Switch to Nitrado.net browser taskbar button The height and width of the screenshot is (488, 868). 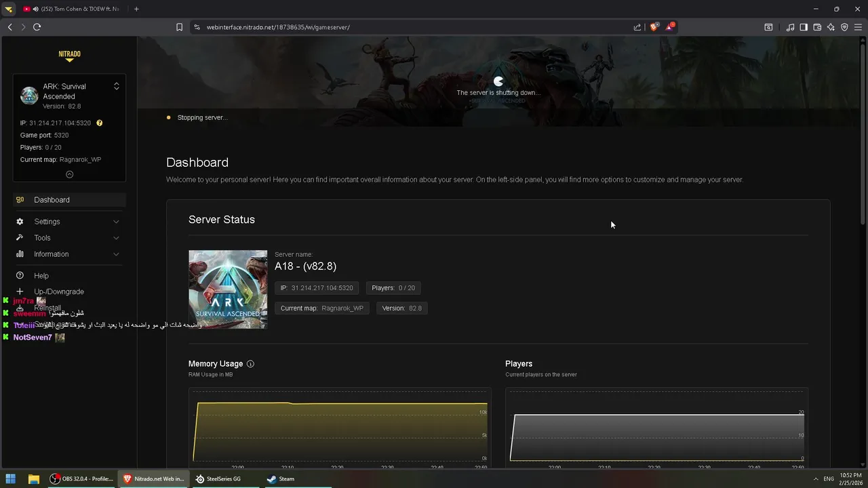(x=154, y=479)
